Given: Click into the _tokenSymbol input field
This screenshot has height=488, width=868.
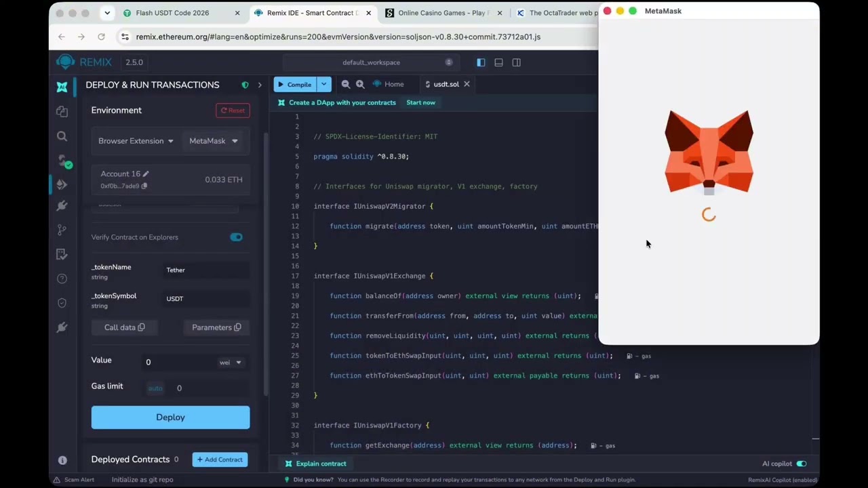Looking at the screenshot, I should pos(206,299).
